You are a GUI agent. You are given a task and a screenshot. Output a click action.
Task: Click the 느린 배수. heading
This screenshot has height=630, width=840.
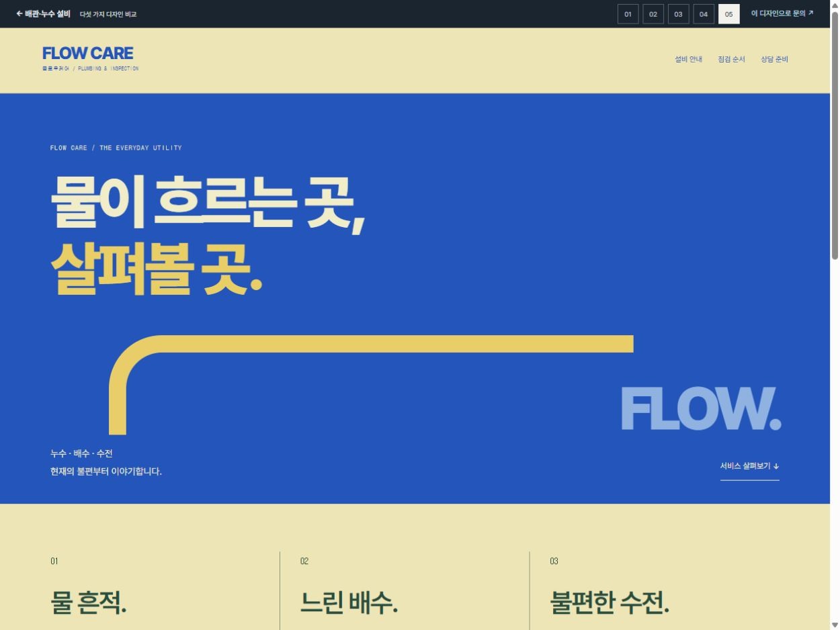[349, 602]
